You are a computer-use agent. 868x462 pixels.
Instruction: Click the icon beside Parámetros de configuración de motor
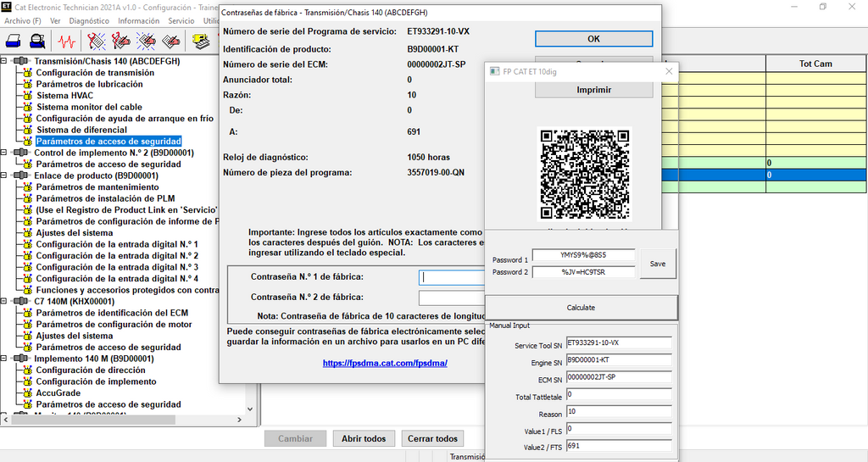tap(28, 324)
